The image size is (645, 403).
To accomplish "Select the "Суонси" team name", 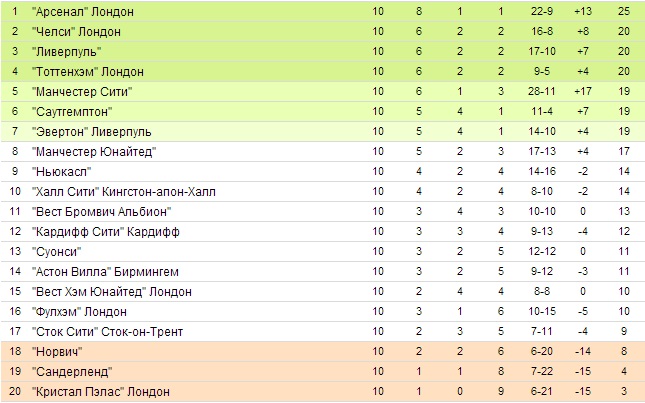I will (56, 252).
